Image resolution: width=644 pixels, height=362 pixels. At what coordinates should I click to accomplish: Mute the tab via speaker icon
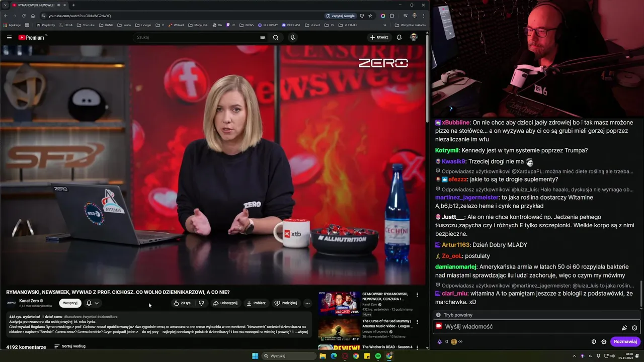(x=58, y=5)
